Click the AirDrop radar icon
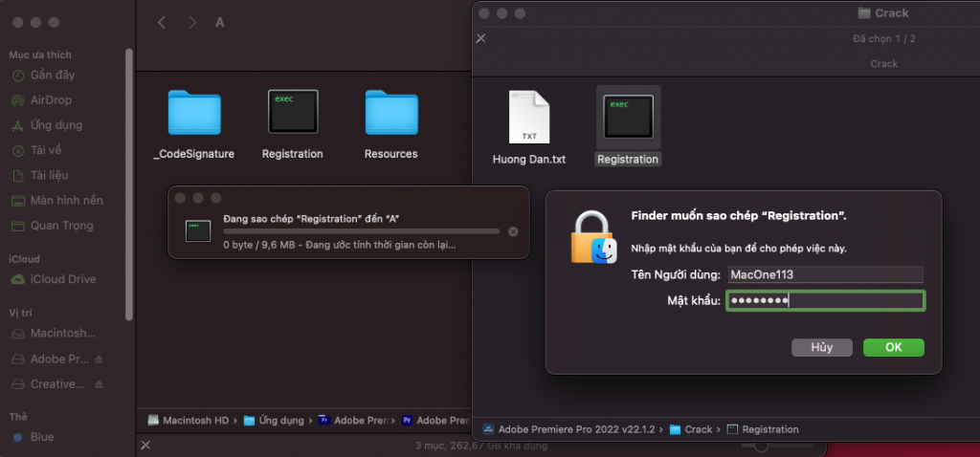Screen dimensions: 980x457 click(18, 99)
